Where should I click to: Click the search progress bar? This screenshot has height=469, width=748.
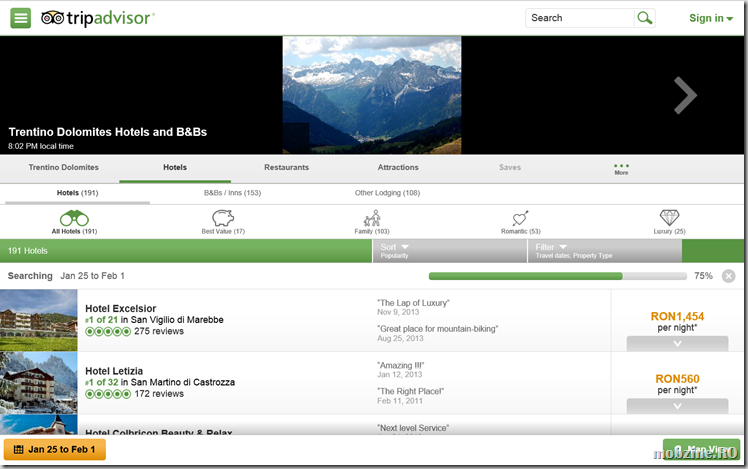click(x=557, y=276)
